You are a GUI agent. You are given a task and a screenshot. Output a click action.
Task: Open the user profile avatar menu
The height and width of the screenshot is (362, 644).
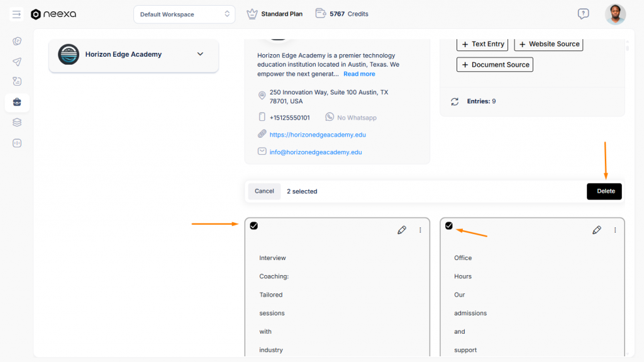(x=615, y=14)
